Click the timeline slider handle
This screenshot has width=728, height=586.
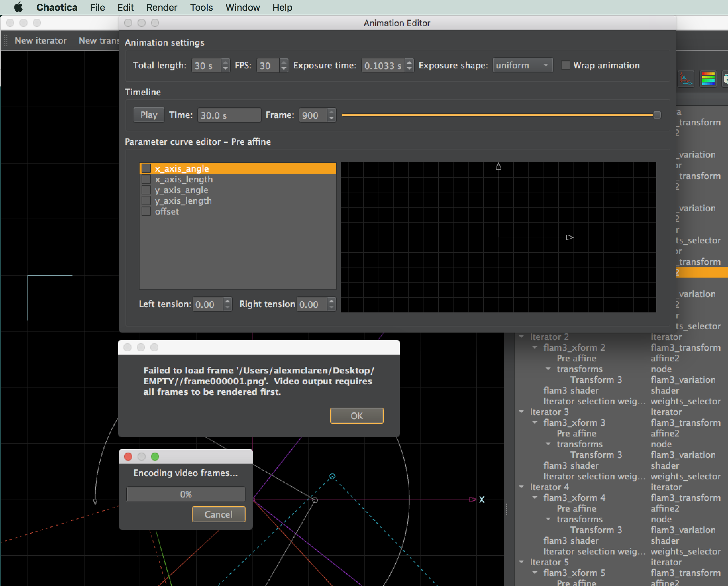tap(657, 115)
